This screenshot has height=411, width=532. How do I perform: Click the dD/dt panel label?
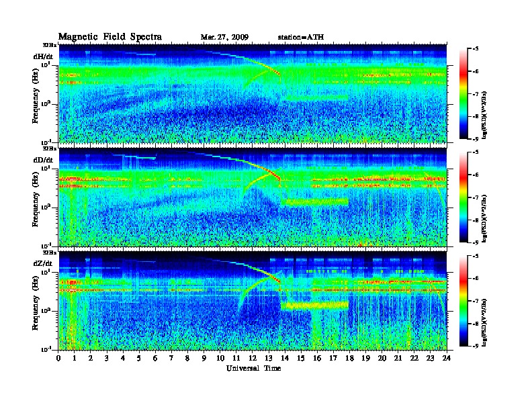click(43, 160)
